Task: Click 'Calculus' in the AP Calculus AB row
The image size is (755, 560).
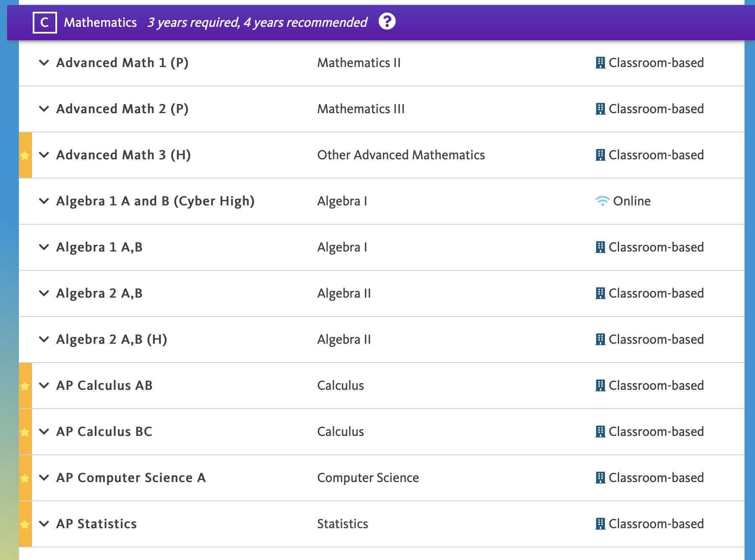Action: tap(341, 386)
